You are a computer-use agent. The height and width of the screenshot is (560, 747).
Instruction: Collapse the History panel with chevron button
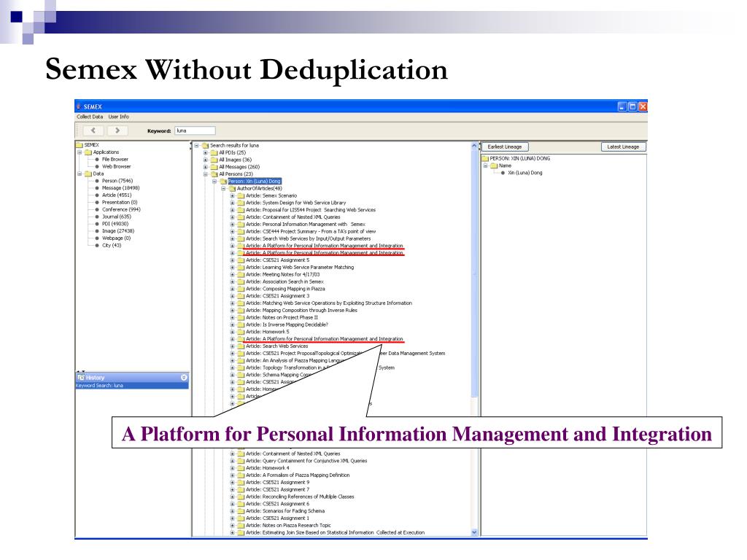185,378
